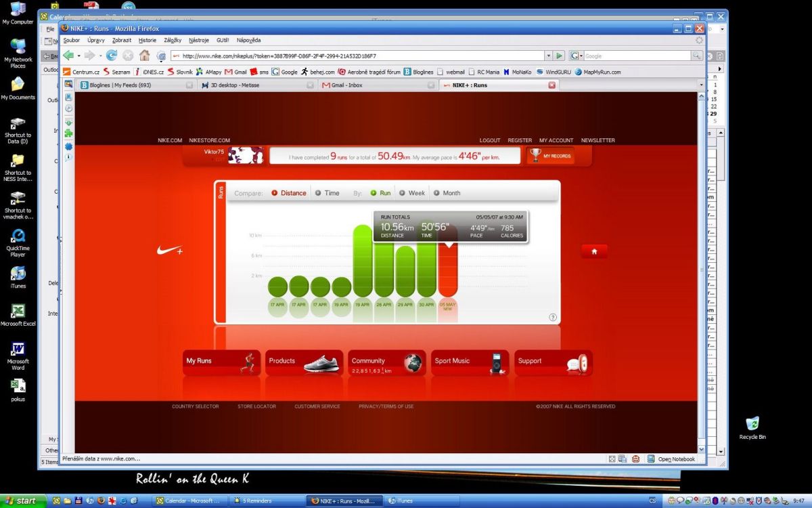This screenshot has width=812, height=508.
Task: Compare runs by Time
Action: (x=328, y=193)
